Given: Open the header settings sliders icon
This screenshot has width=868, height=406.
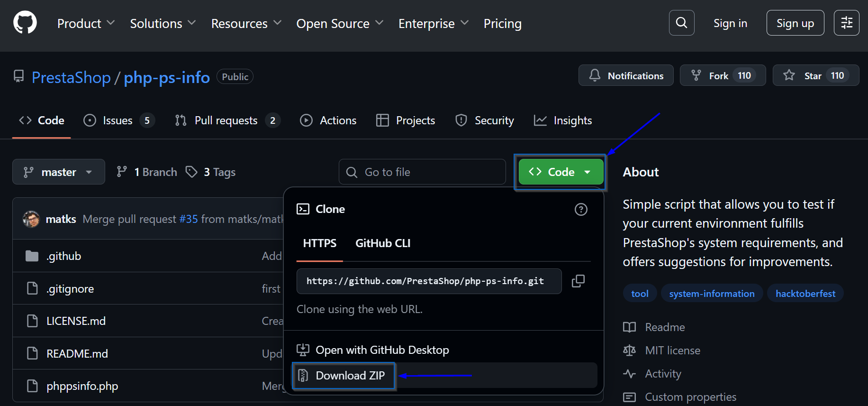Looking at the screenshot, I should [846, 23].
